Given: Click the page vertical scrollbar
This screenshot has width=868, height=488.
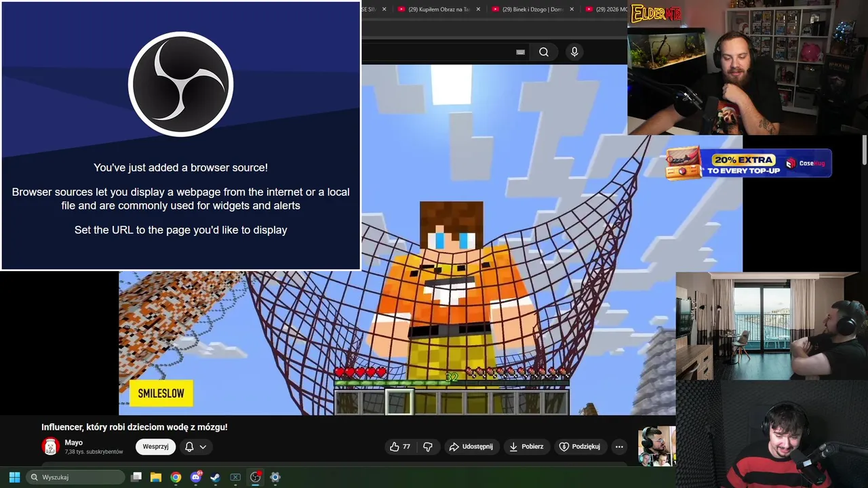Looking at the screenshot, I should [x=865, y=149].
